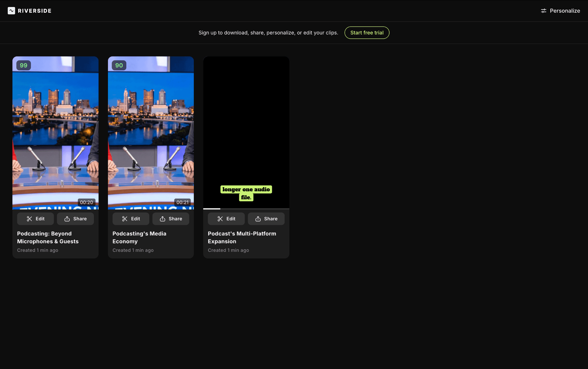
Task: Open the Personalize sliders icon
Action: (x=543, y=11)
